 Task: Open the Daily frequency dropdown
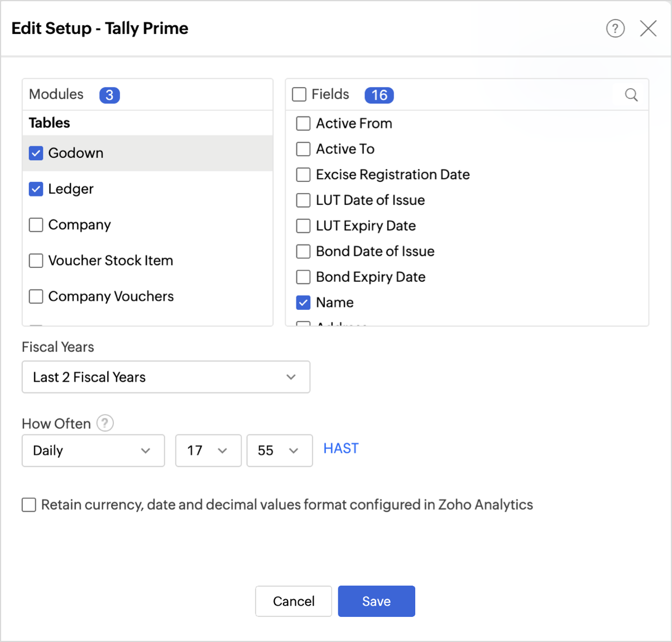tap(93, 451)
